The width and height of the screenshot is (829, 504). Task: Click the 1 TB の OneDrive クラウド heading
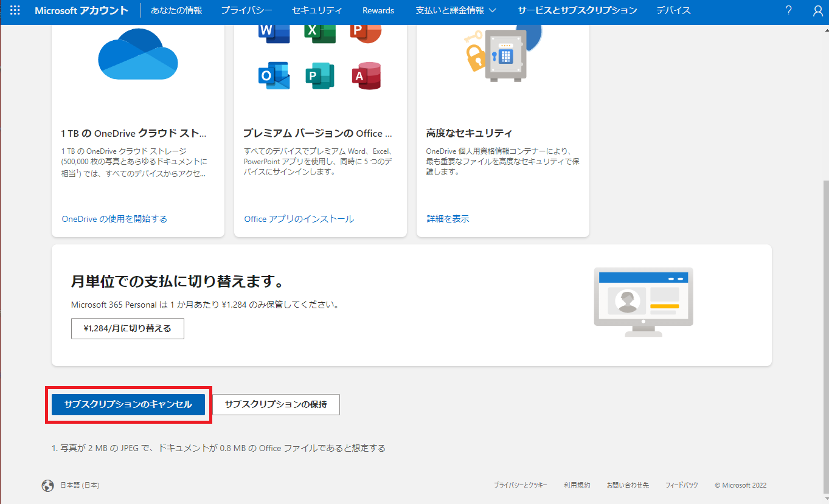[134, 133]
